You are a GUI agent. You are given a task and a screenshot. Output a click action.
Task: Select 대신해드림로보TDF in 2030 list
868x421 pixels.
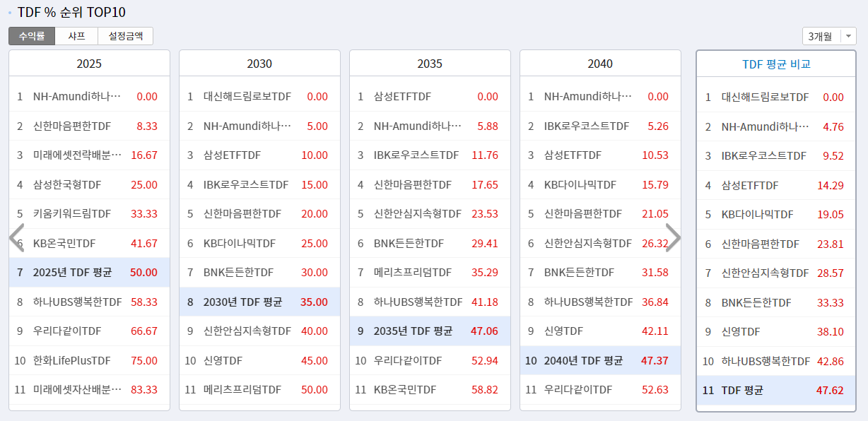[259, 97]
